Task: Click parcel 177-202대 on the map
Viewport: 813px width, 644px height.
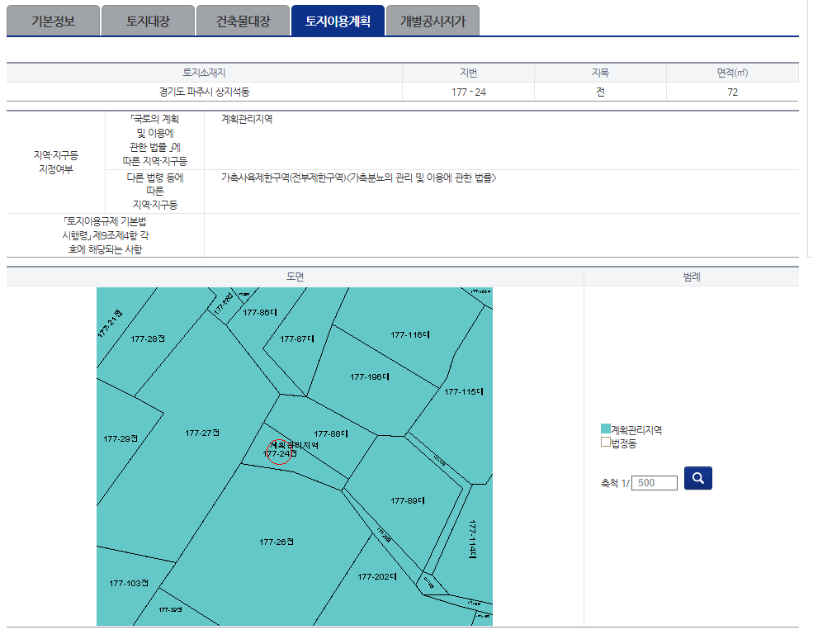Action: click(377, 577)
